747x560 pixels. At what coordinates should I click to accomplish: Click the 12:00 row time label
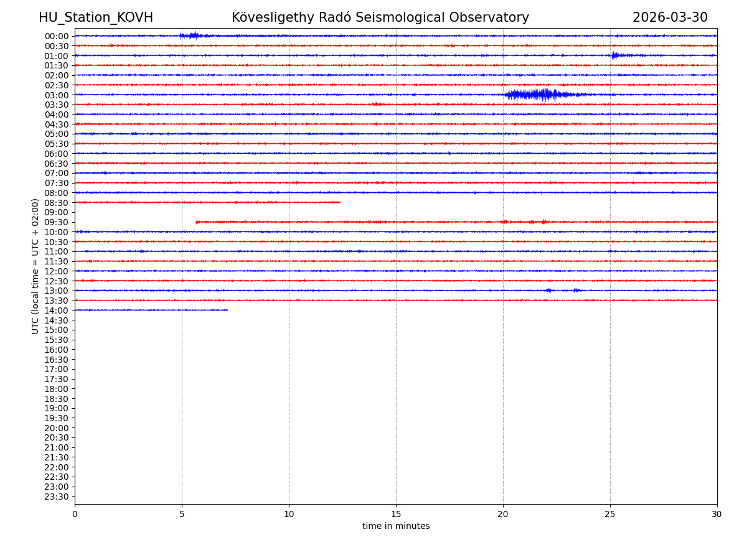coord(57,271)
